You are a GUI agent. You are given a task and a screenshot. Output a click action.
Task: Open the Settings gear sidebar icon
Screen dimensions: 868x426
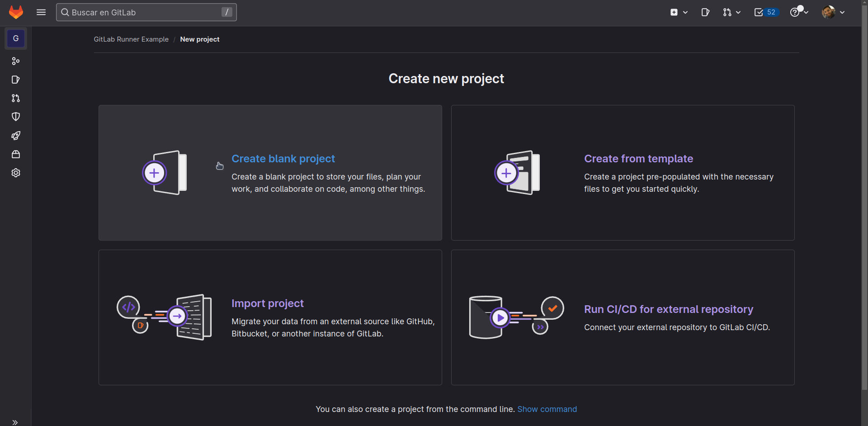tap(16, 173)
